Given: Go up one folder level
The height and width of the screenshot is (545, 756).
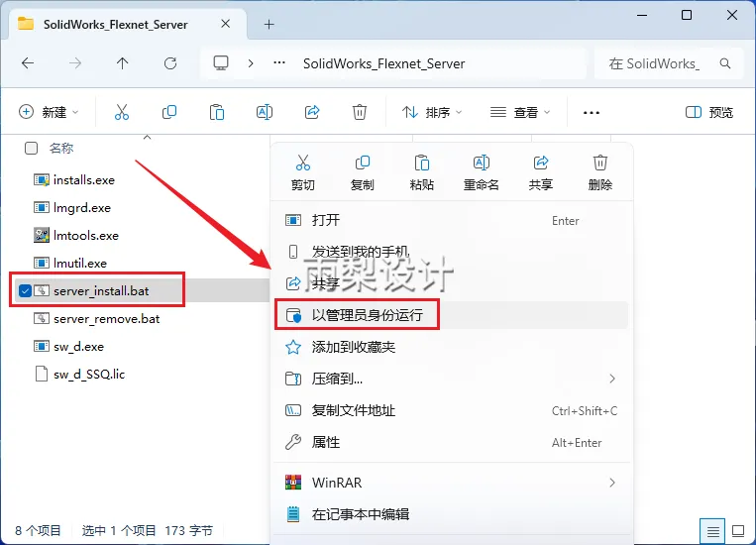Looking at the screenshot, I should click(x=123, y=63).
